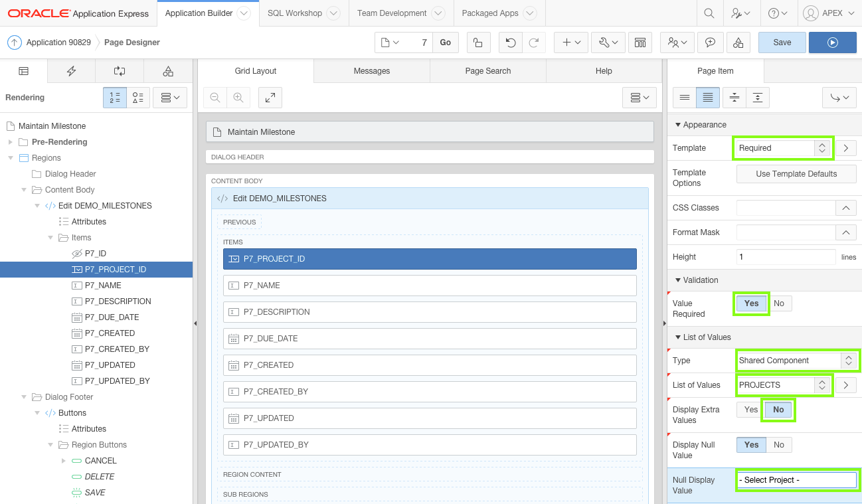Open the Team Development users menu icon
The width and height of the screenshot is (862, 504).
(x=677, y=42)
